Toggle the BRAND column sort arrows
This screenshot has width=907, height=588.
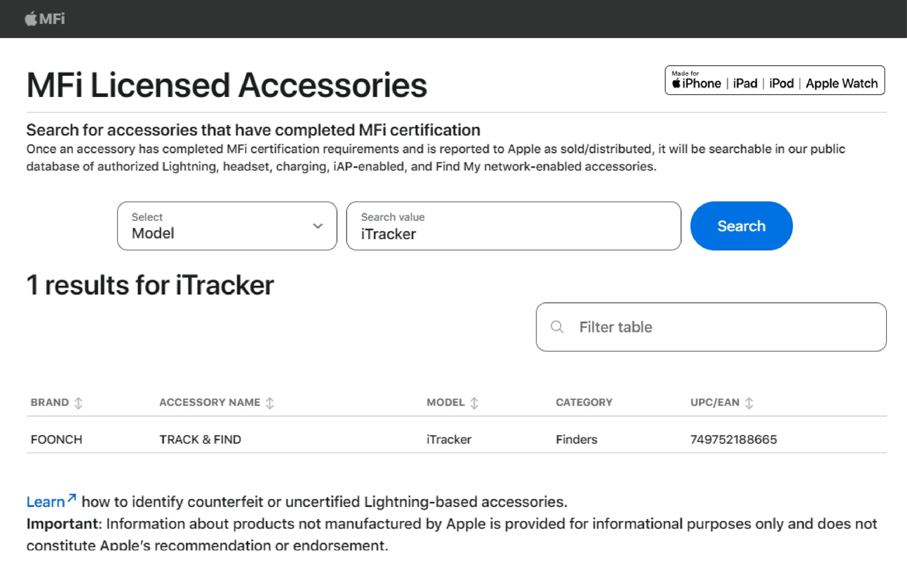(79, 402)
